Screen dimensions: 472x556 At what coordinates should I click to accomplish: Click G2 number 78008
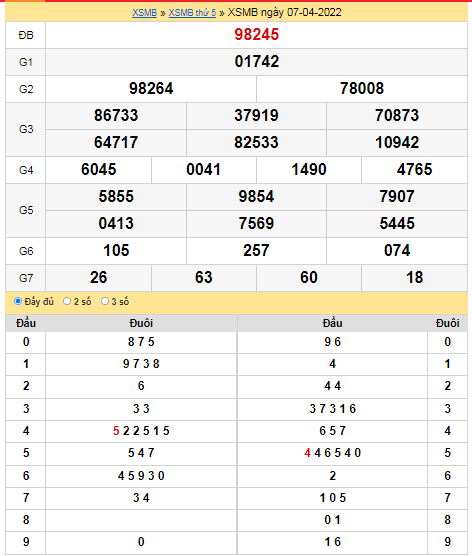[362, 89]
